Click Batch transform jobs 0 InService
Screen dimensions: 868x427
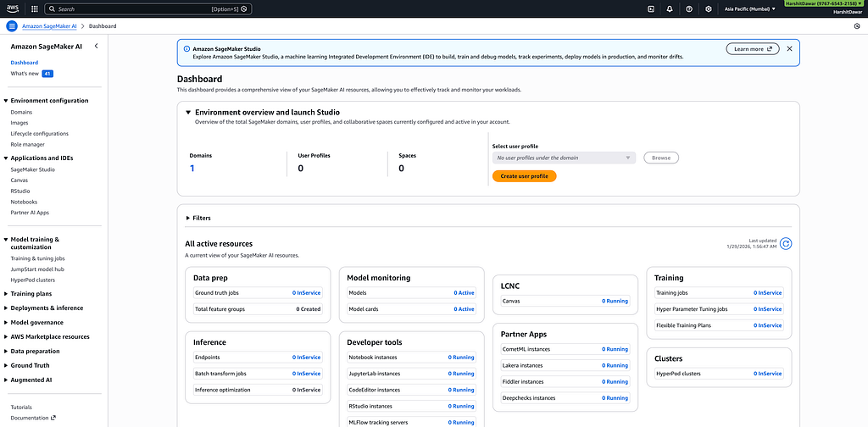point(306,374)
